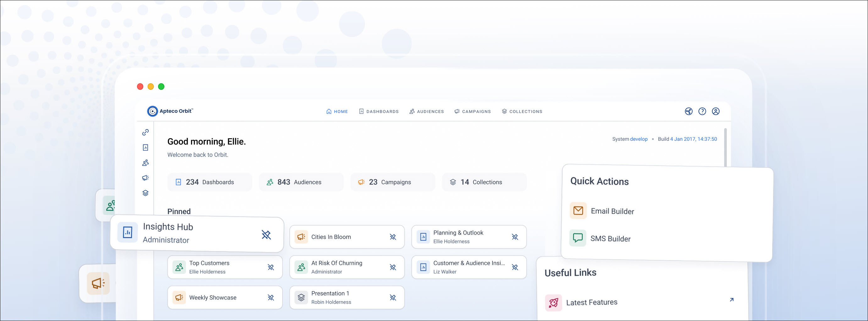Click the Email Builder envelope icon

coord(578,211)
